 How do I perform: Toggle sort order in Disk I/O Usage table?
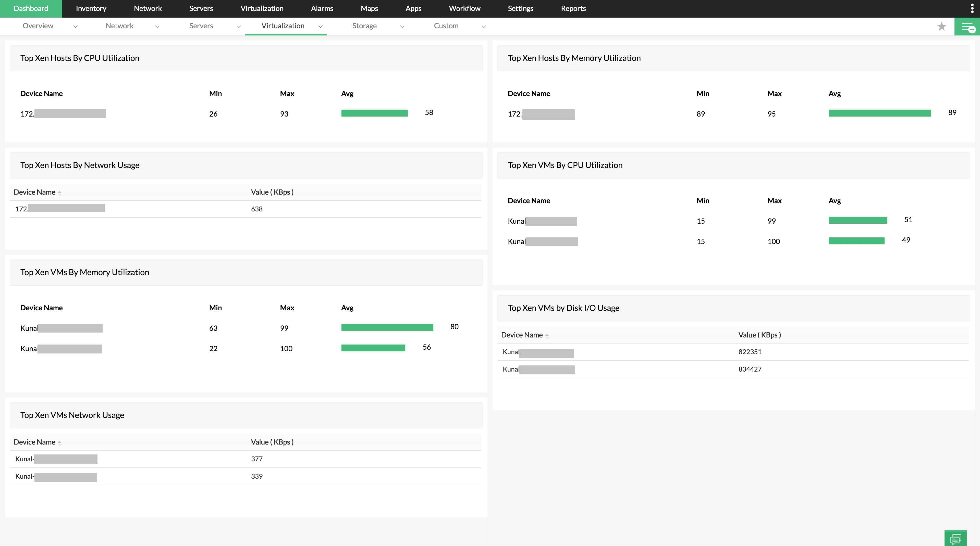click(x=547, y=335)
